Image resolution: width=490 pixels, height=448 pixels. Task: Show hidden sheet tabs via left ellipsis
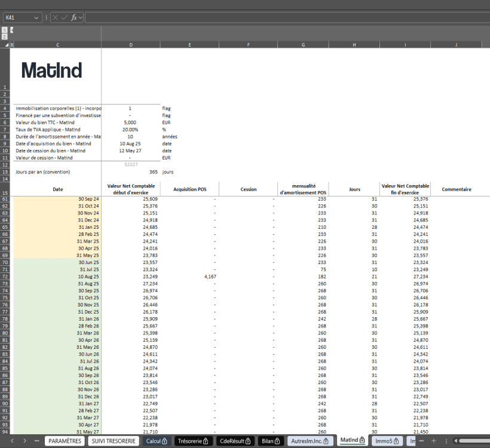click(38, 441)
